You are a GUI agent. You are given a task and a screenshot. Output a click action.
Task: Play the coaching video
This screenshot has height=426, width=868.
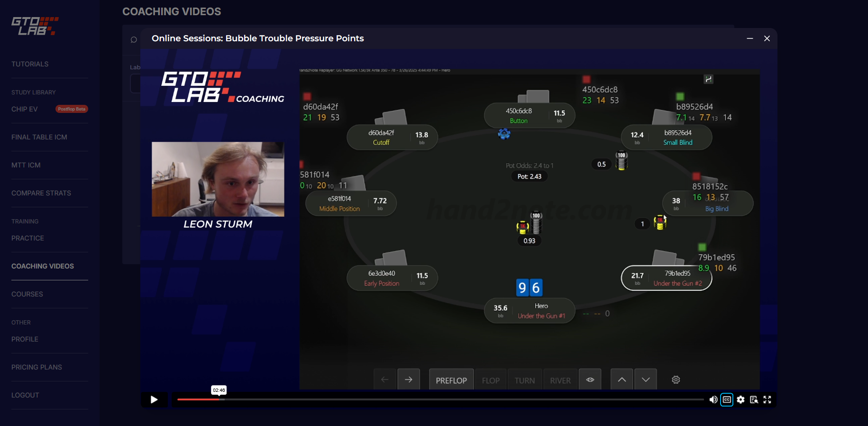[154, 399]
